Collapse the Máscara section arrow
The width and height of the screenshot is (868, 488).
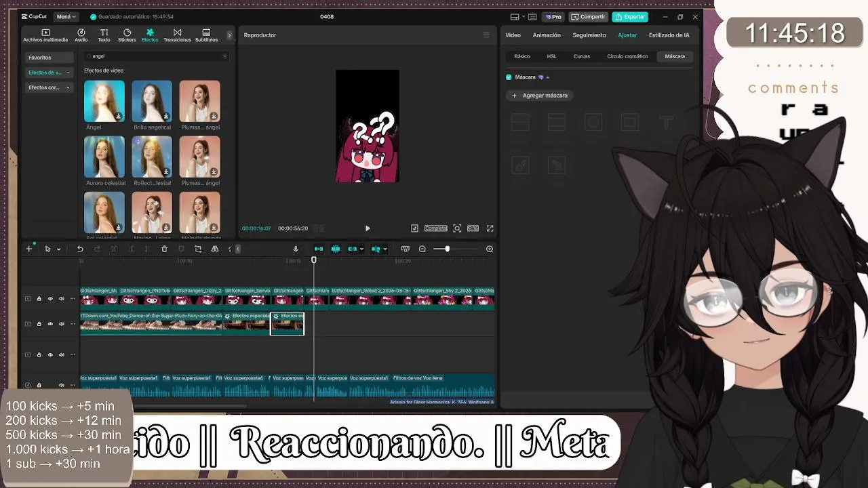pyautogui.click(x=547, y=77)
